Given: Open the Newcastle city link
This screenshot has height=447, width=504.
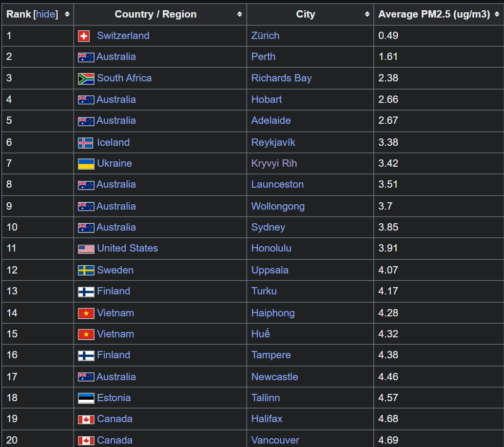Looking at the screenshot, I should [275, 377].
